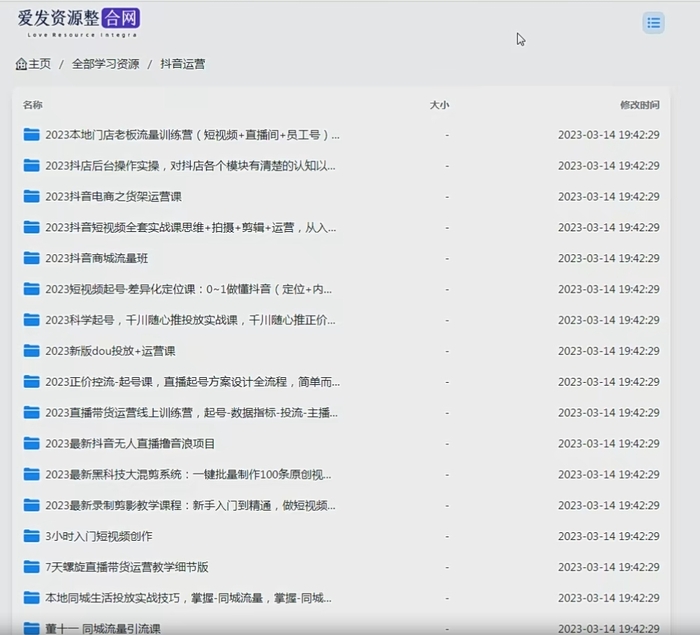Open folder 2023最新黑科技大混剪系统
Viewport: 700px width, 635px height.
click(x=188, y=475)
